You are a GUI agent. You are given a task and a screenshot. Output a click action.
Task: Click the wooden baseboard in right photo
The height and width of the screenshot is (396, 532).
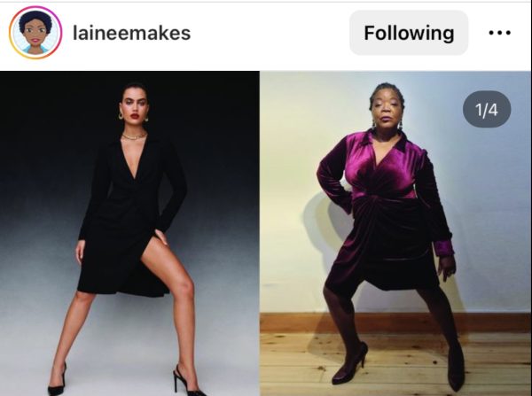tap(395, 322)
